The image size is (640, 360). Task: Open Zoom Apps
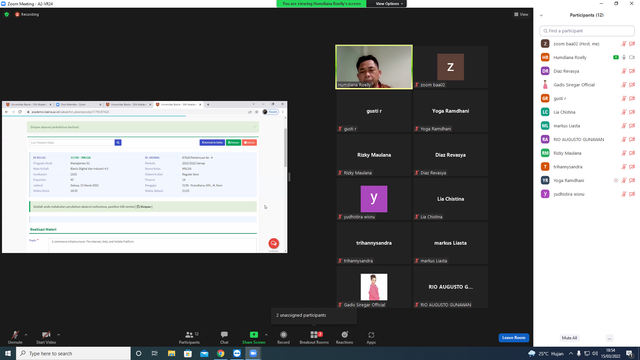tap(371, 337)
